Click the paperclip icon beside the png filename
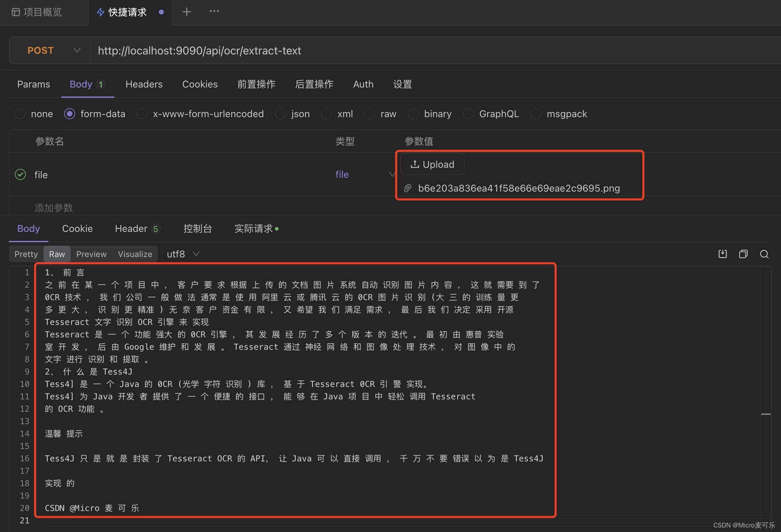 pos(407,188)
